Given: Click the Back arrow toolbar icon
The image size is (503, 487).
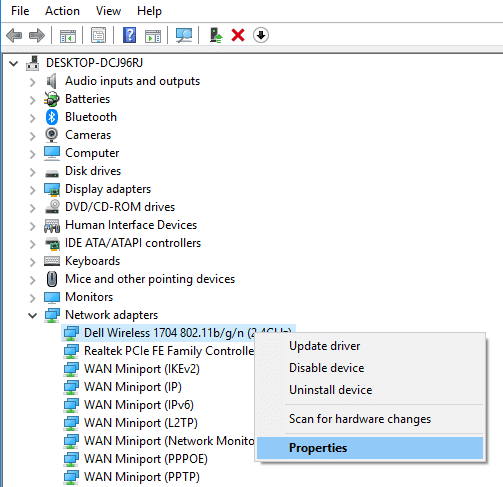Looking at the screenshot, I should pos(14,35).
